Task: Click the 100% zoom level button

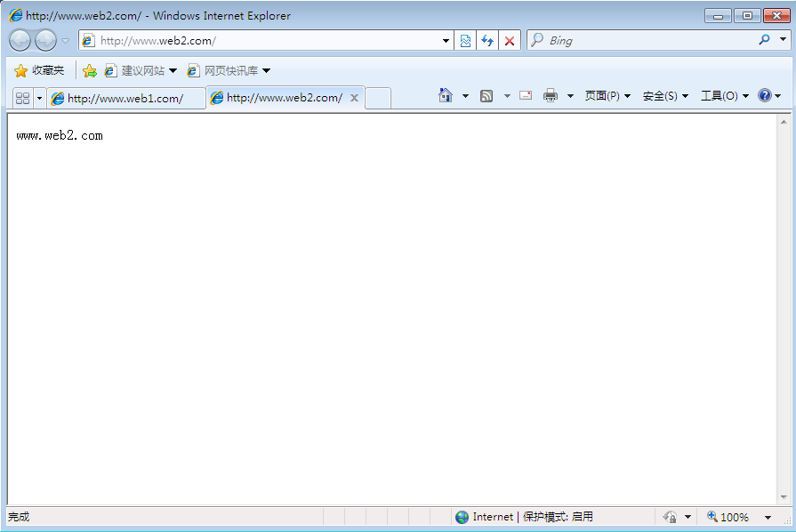Action: point(728,517)
